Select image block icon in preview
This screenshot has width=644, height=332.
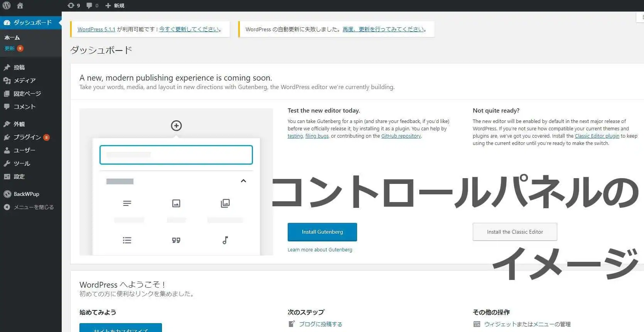point(176,203)
